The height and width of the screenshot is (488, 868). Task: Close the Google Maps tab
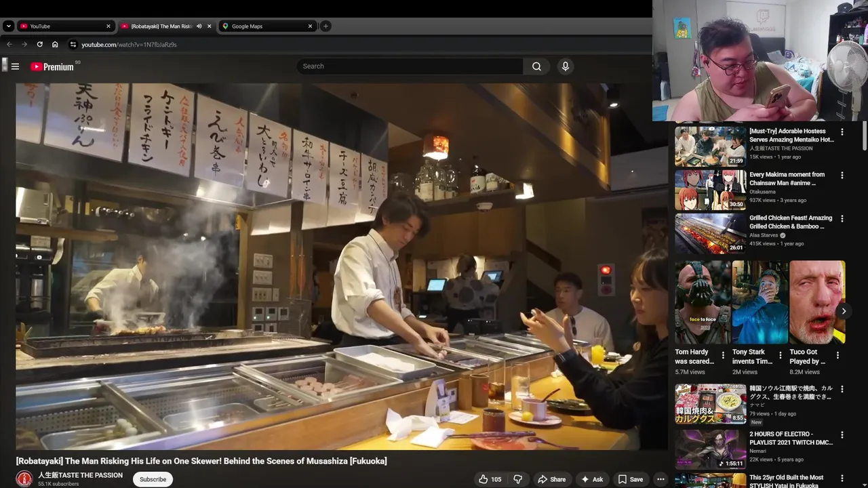coord(310,26)
